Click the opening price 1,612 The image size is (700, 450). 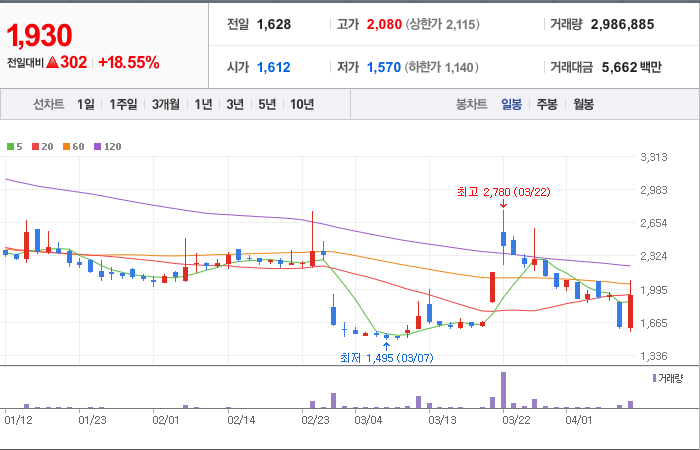274,67
